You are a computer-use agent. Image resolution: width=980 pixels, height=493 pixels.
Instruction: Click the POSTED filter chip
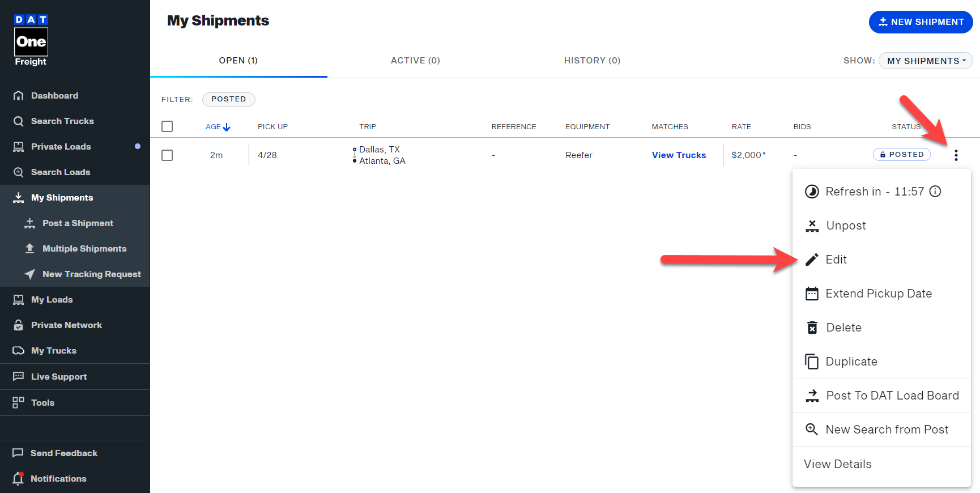228,99
